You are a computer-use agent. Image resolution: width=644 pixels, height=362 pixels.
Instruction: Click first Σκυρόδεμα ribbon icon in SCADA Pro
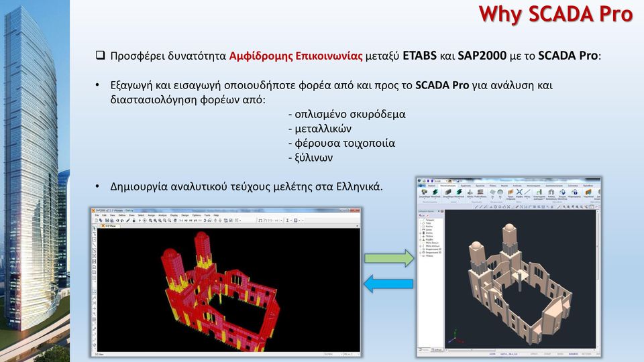pos(424,192)
